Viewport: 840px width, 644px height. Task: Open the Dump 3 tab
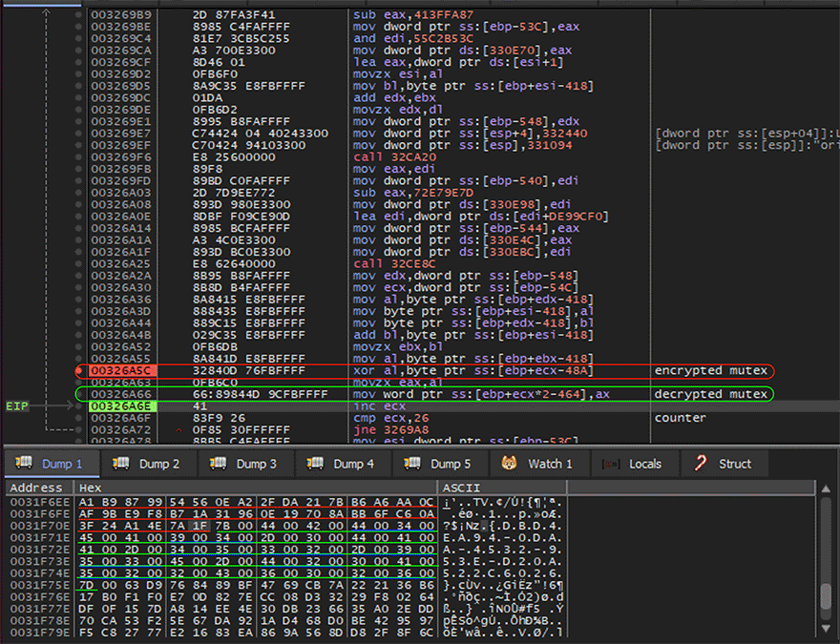(245, 464)
